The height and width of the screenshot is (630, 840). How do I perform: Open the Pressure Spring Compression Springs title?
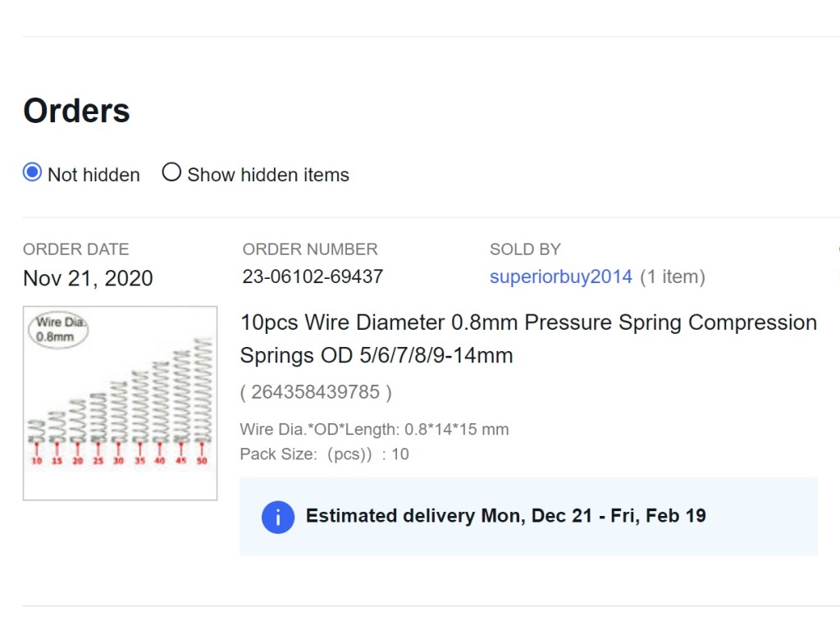[527, 339]
